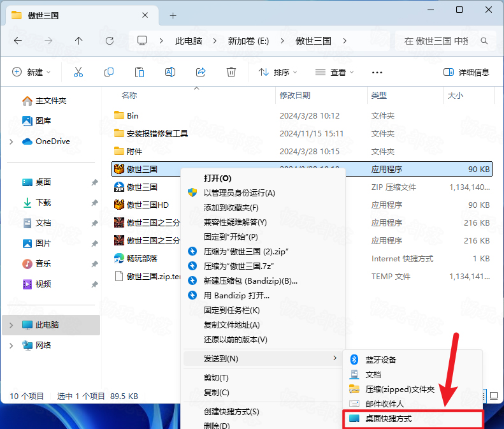
Task: Open 桌面 quick access folder
Action: 37,182
